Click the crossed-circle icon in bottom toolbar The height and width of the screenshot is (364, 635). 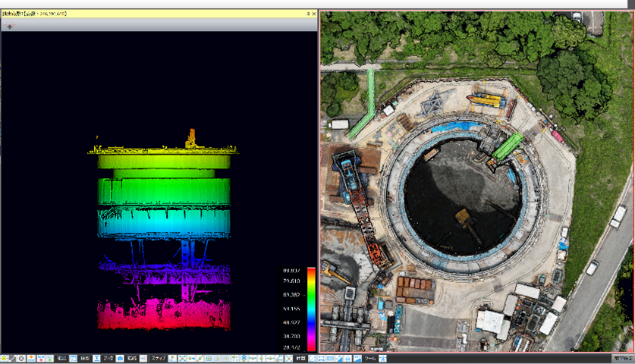(x=21, y=358)
